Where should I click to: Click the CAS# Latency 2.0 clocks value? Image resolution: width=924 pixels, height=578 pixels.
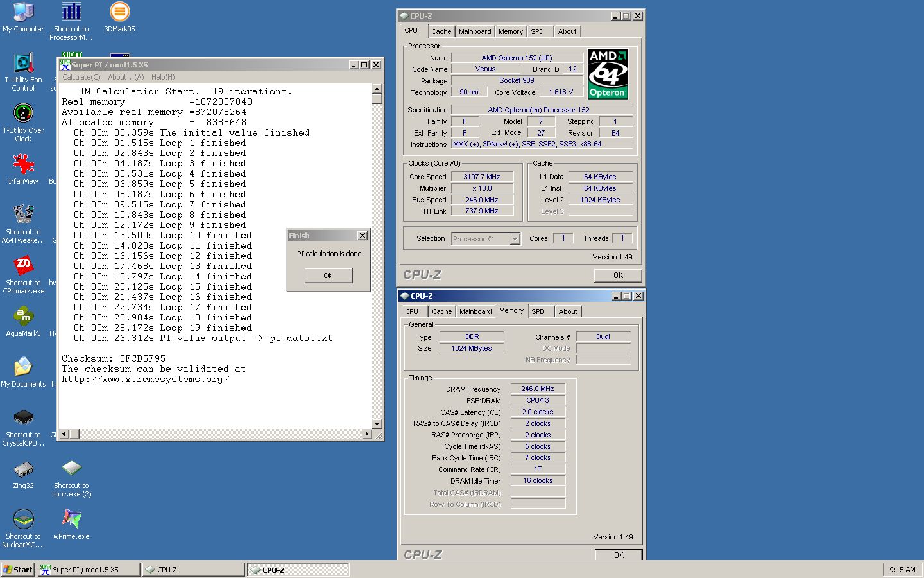coord(538,412)
